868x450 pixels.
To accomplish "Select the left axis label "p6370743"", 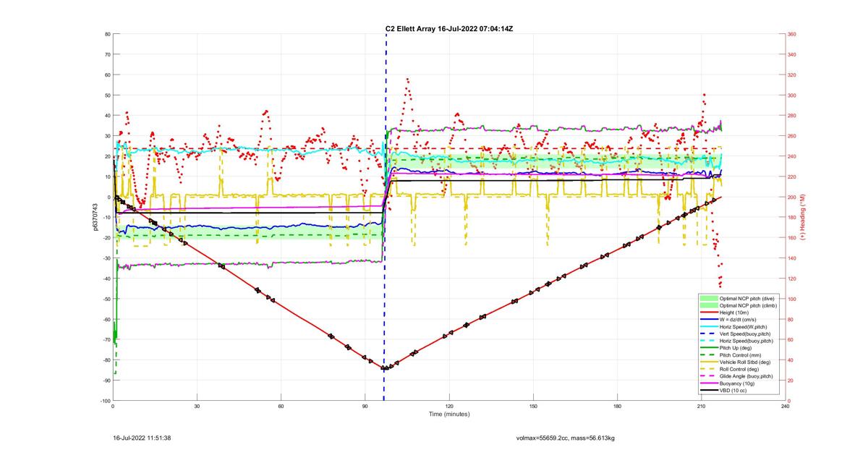I will (x=95, y=217).
